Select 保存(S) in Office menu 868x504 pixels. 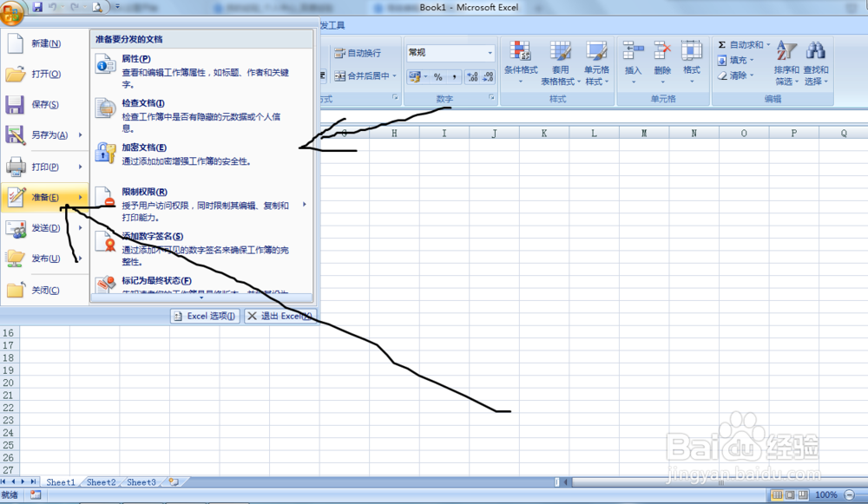45,104
